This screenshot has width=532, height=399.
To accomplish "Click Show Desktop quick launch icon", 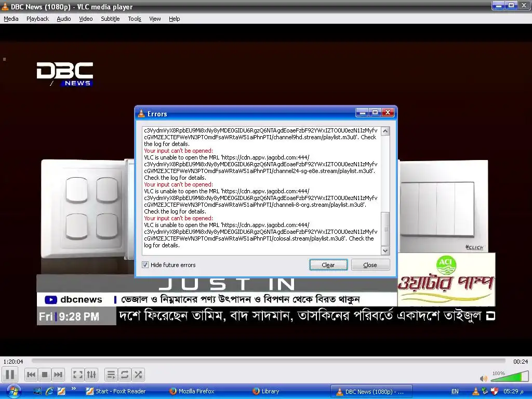I will coord(37,392).
